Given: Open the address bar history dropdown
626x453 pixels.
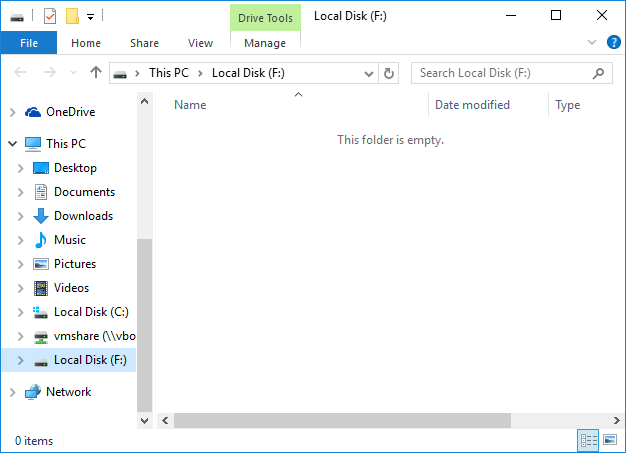Looking at the screenshot, I should click(369, 73).
